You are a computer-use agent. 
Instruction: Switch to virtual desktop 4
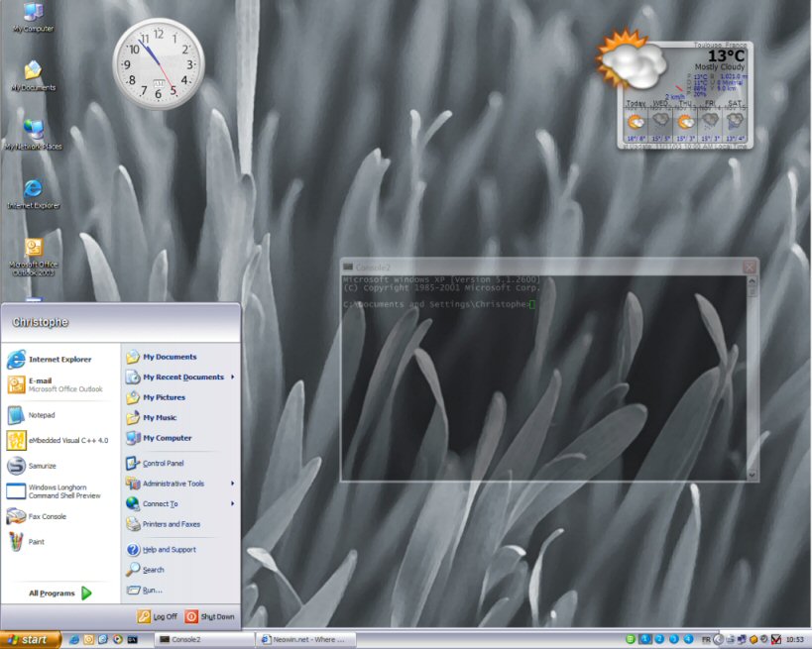(689, 639)
